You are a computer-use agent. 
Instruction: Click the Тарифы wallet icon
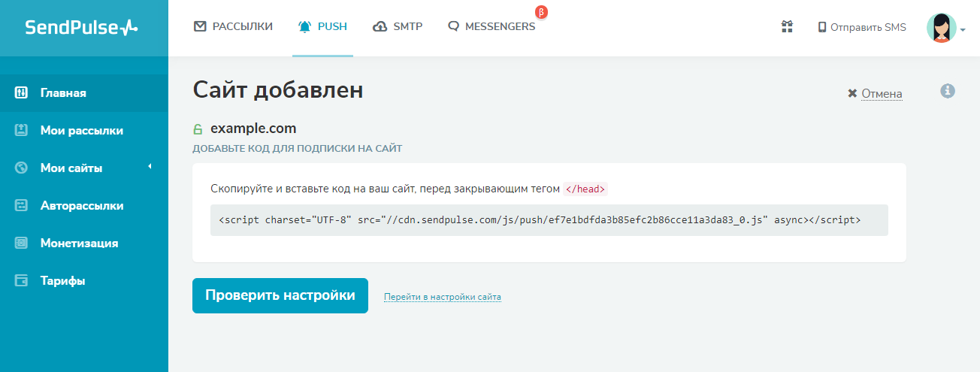pyautogui.click(x=22, y=281)
